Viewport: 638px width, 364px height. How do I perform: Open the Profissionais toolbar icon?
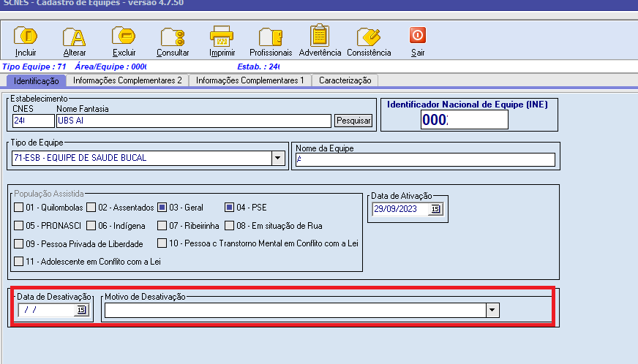click(270, 37)
